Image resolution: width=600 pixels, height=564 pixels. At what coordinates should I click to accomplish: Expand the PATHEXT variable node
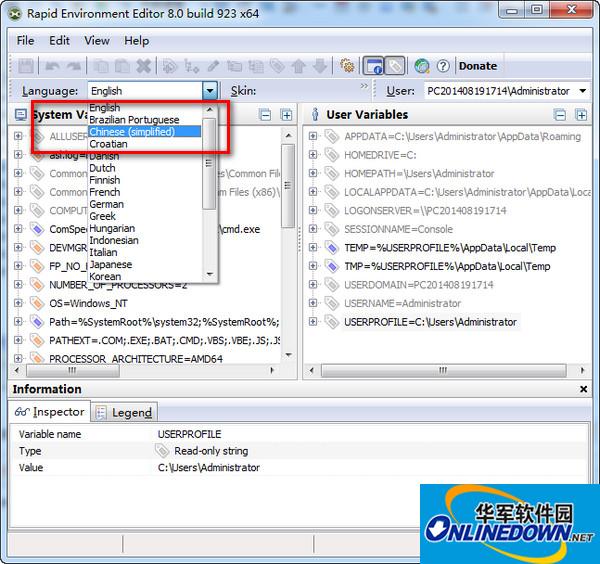(18, 340)
